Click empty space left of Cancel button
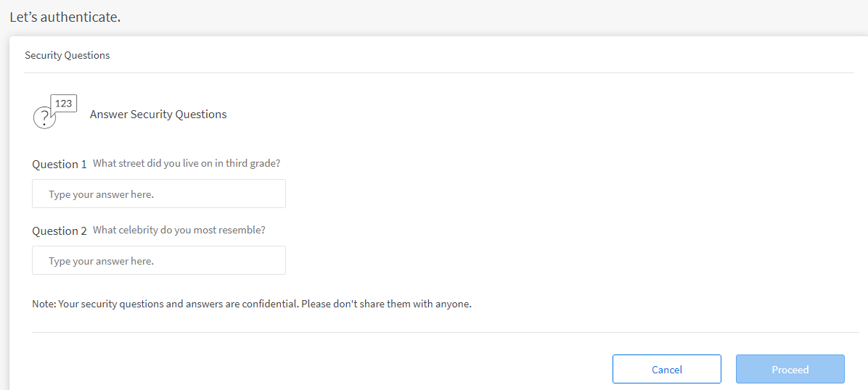Image resolution: width=868 pixels, height=390 pixels. coord(363,370)
